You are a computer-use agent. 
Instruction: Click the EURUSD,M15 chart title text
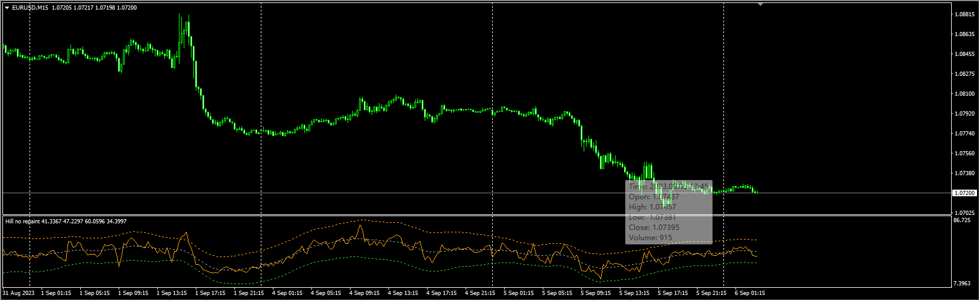coord(30,8)
